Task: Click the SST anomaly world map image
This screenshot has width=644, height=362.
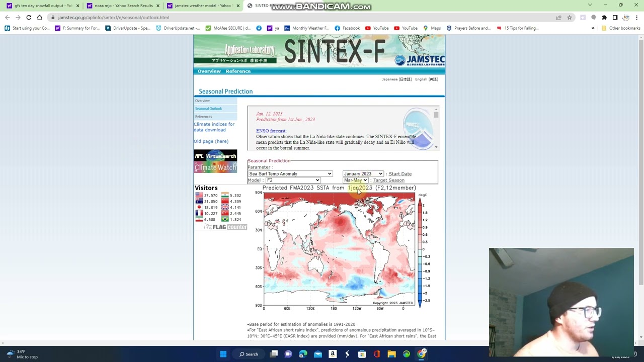Action: [339, 249]
